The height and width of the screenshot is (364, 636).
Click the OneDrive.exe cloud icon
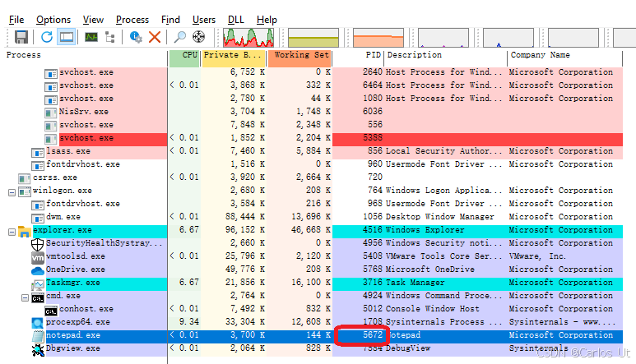pyautogui.click(x=38, y=270)
